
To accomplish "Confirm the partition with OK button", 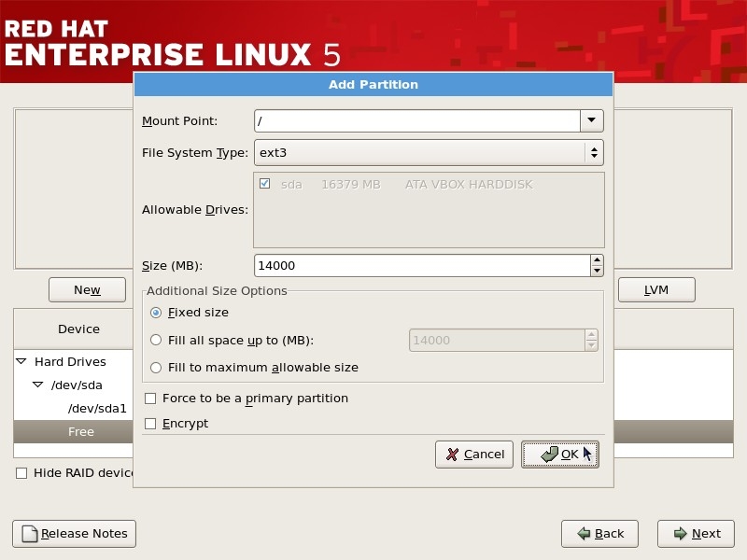I will point(559,455).
